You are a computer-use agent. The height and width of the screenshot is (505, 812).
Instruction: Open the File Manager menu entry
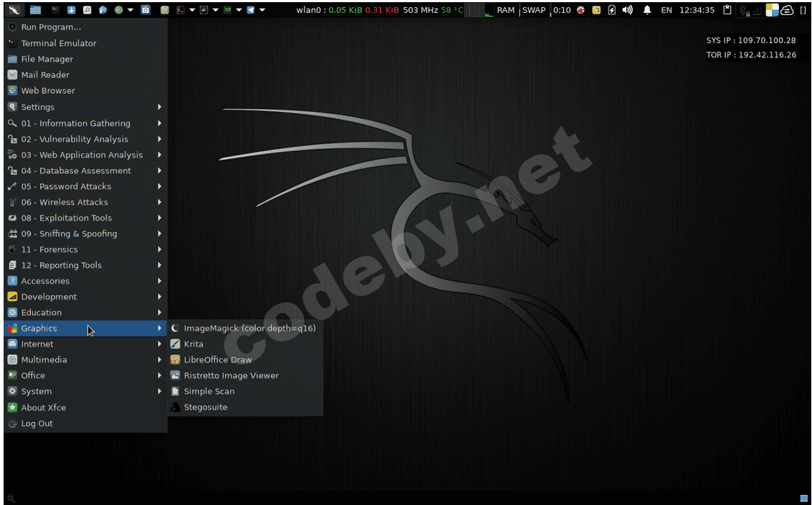pos(85,59)
